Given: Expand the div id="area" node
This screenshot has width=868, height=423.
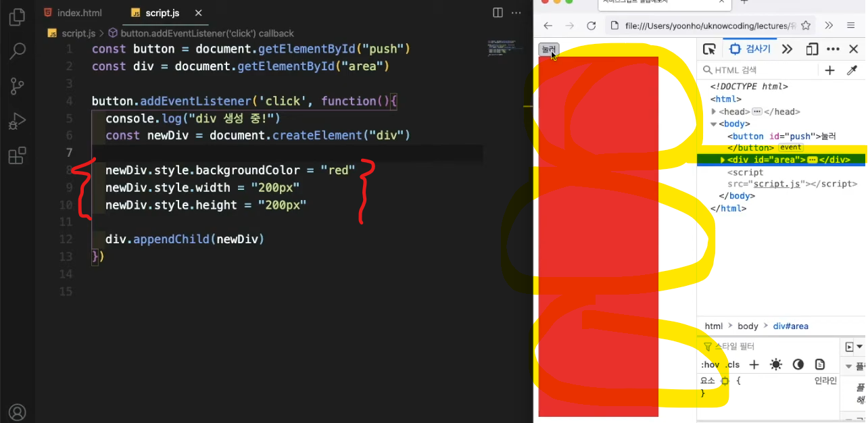Looking at the screenshot, I should click(x=723, y=160).
